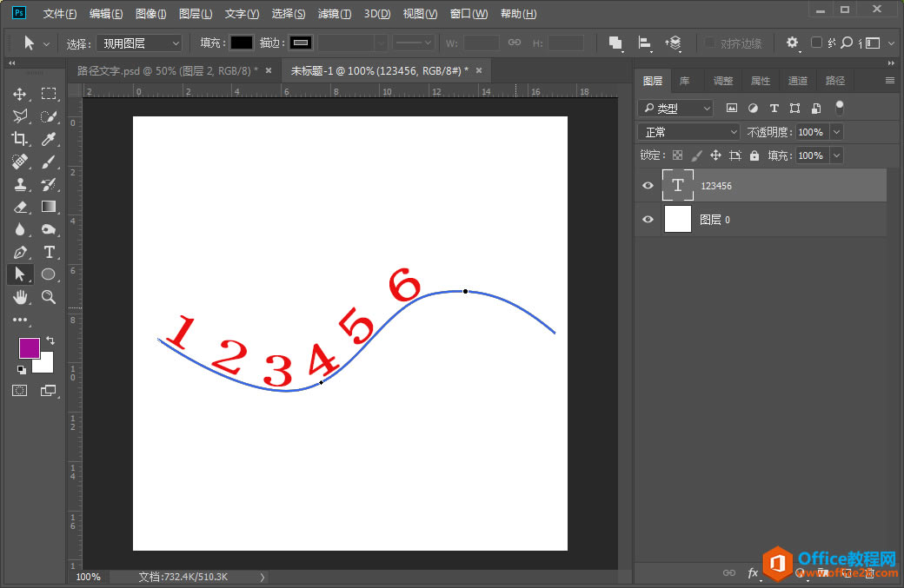Lock all with the padlock icon
Viewport: 904px width, 588px height.
point(754,155)
